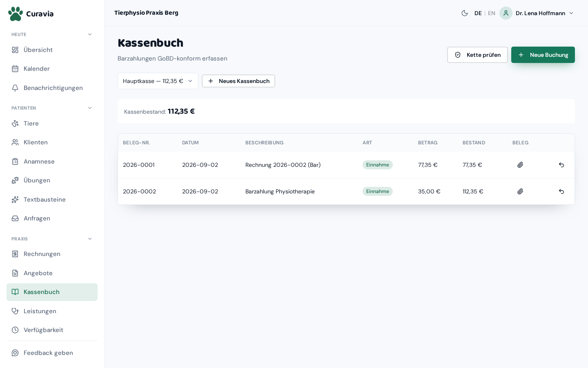Click the Angebote document icon
Image resolution: width=588 pixels, height=368 pixels.
pos(15,273)
